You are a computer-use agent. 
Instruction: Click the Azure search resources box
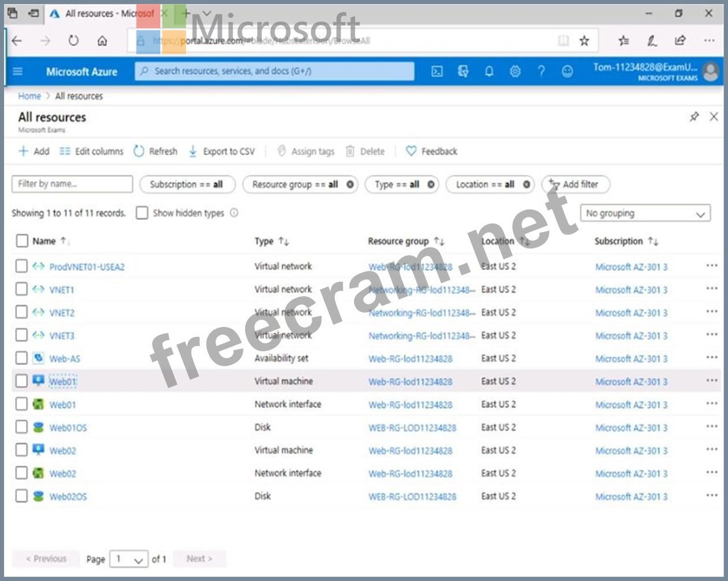(x=275, y=71)
